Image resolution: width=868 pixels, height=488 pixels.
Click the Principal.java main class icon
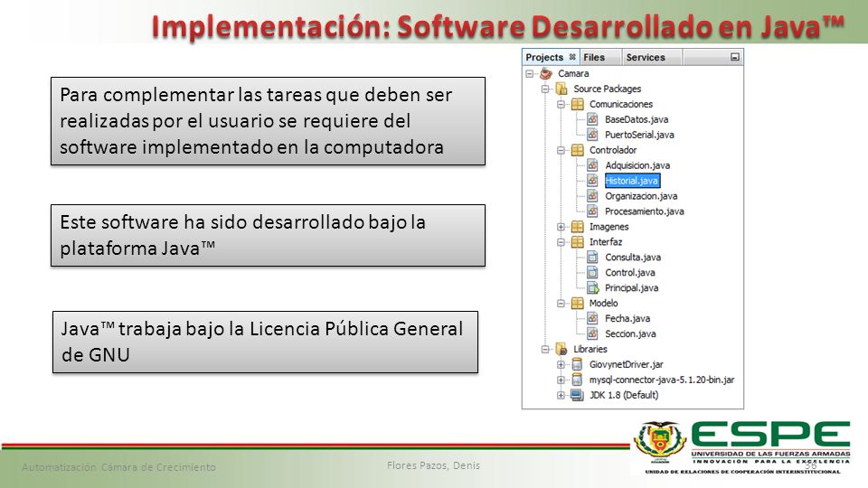[593, 287]
